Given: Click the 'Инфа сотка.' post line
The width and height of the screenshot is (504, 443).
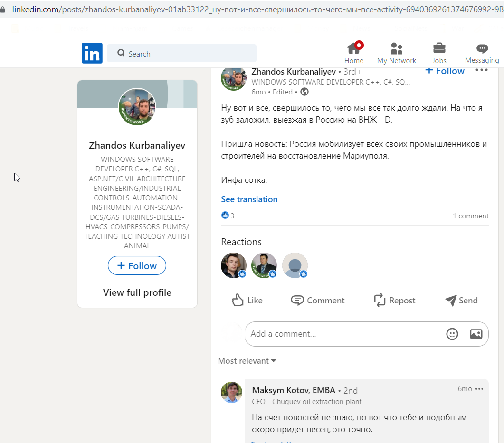Looking at the screenshot, I should pos(244,180).
